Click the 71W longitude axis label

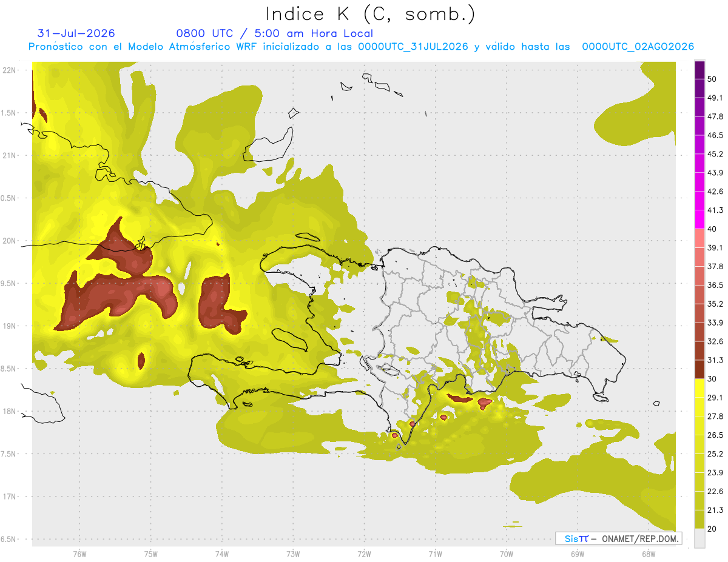point(435,554)
